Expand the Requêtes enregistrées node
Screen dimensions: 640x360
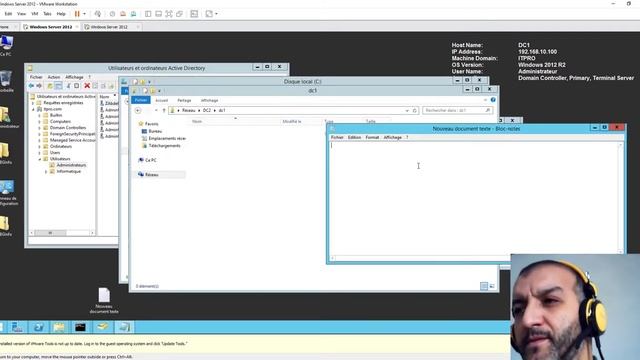(33, 103)
